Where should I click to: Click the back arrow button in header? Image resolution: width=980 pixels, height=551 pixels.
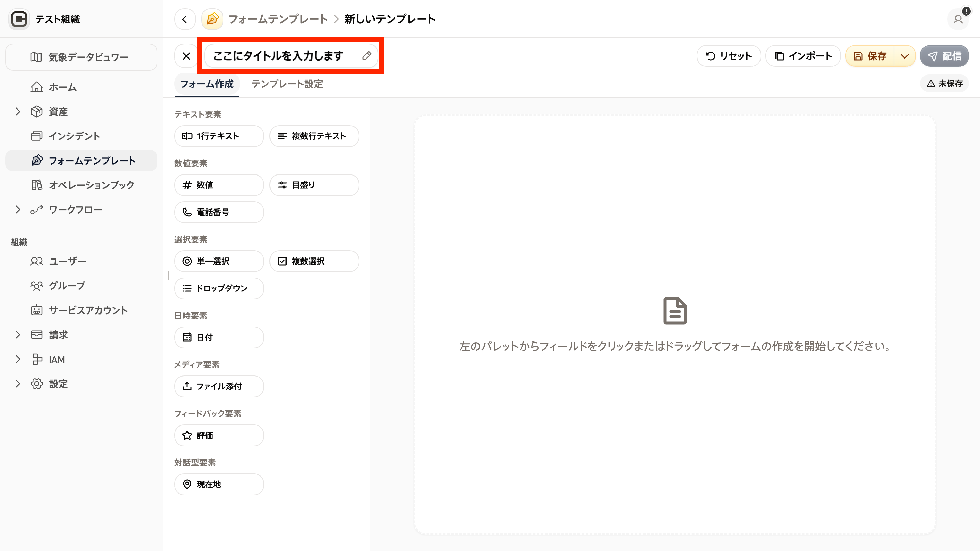[x=185, y=19]
